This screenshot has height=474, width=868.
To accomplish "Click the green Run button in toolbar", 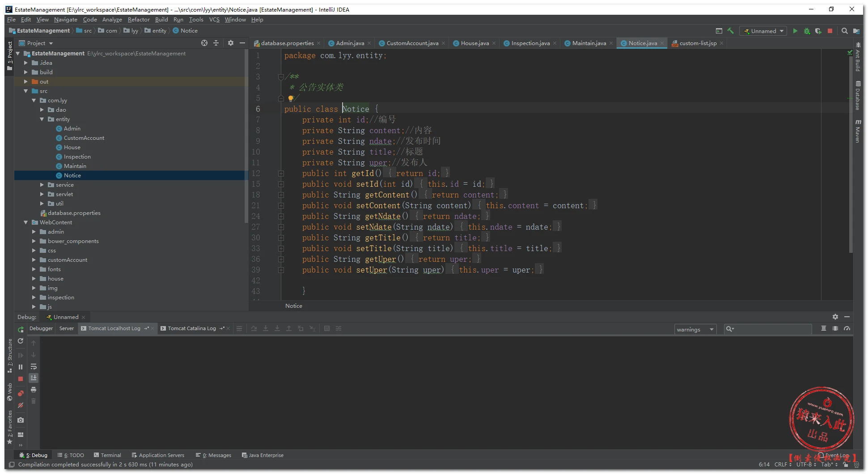I will coord(795,31).
